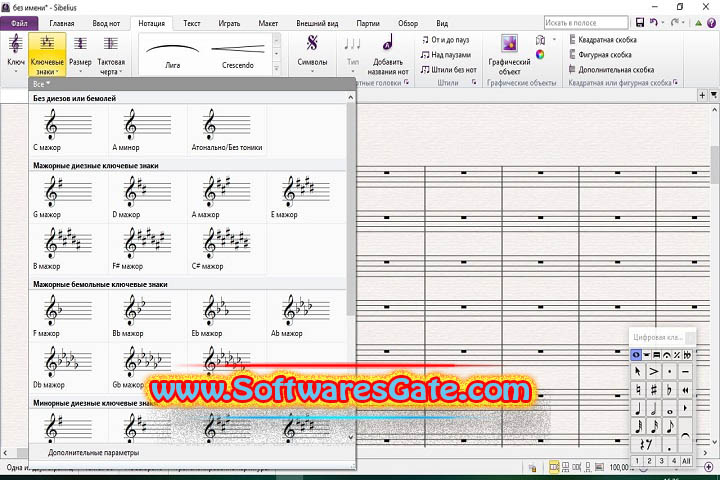Add a Квадратная скобка bracket

pyautogui.click(x=602, y=40)
